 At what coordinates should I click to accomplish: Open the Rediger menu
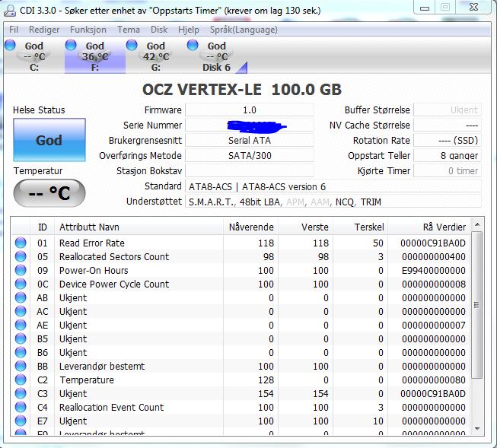coord(44,30)
